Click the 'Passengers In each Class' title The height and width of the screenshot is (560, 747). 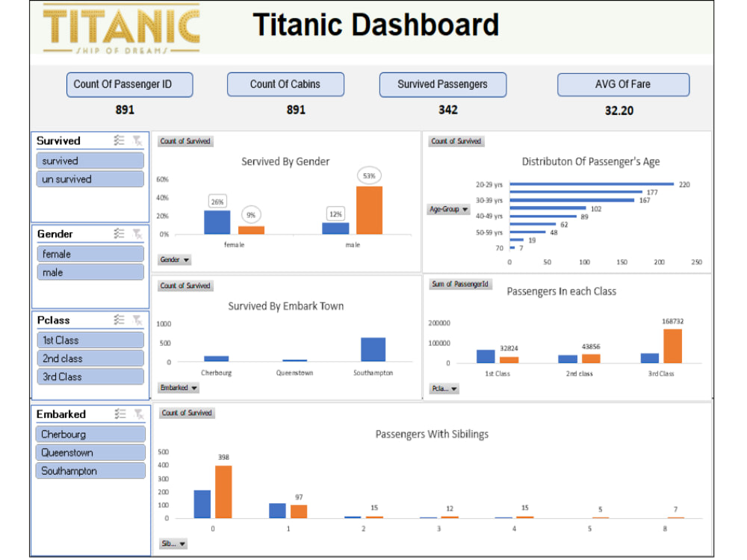pyautogui.click(x=561, y=291)
